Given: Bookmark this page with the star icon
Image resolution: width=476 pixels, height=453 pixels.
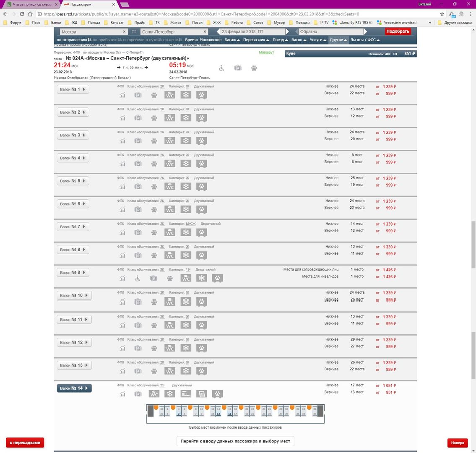Looking at the screenshot, I should click(x=442, y=14).
